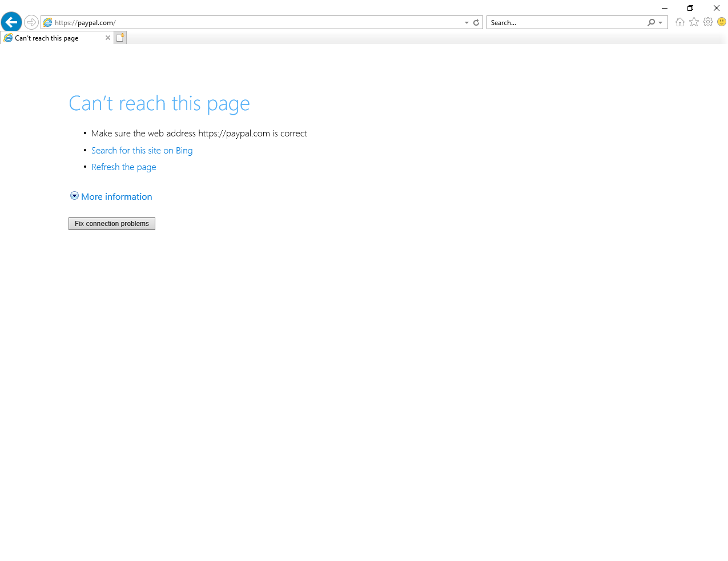The image size is (728, 561).
Task: Click the Refresh icon in the address bar
Action: click(x=476, y=23)
